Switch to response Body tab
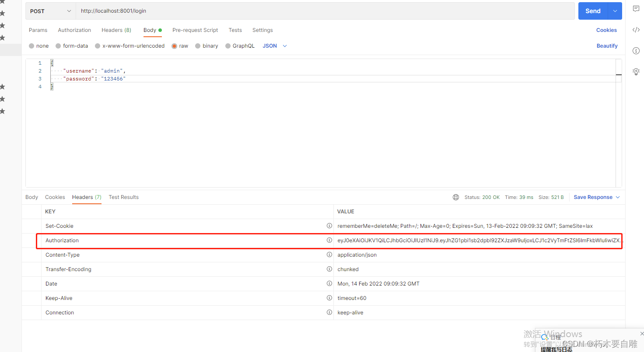This screenshot has height=352, width=644. [31, 197]
